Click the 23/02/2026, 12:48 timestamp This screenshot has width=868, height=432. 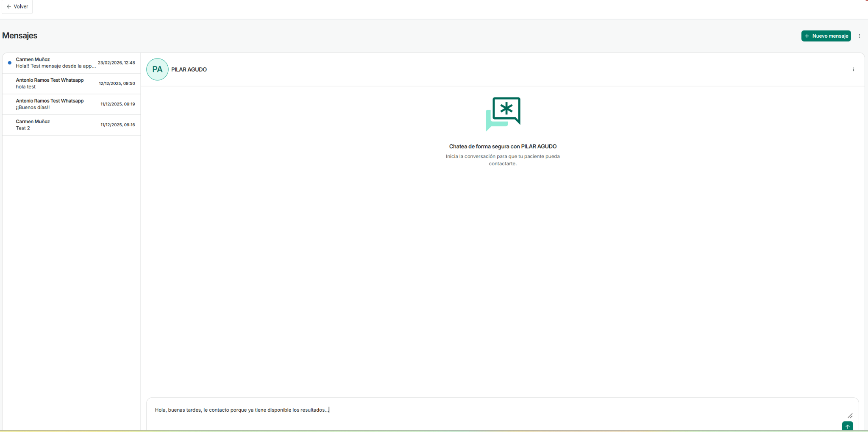coord(116,63)
